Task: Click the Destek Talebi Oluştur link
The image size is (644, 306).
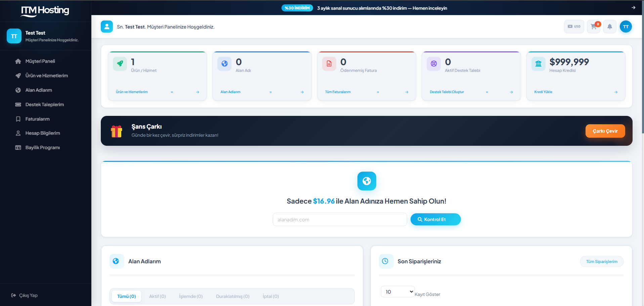Action: [447, 92]
